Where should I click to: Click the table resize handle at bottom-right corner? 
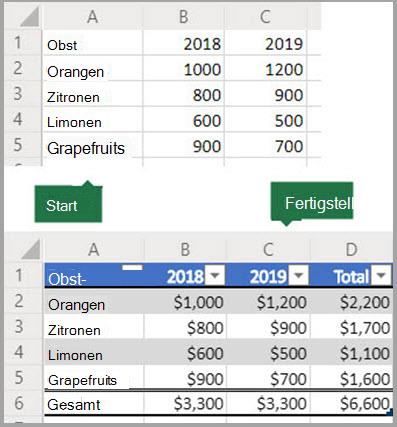(389, 412)
